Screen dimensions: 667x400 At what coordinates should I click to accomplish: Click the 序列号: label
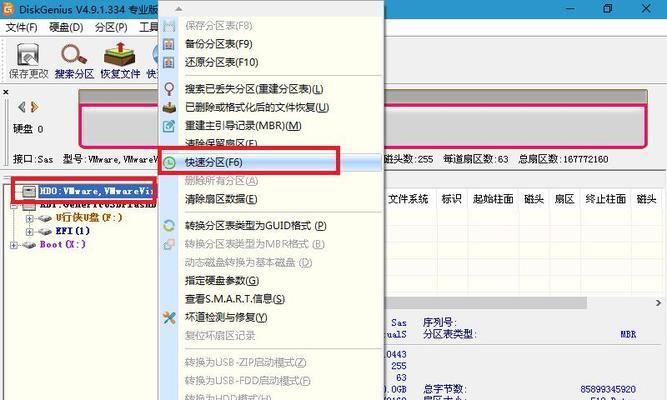(439, 323)
